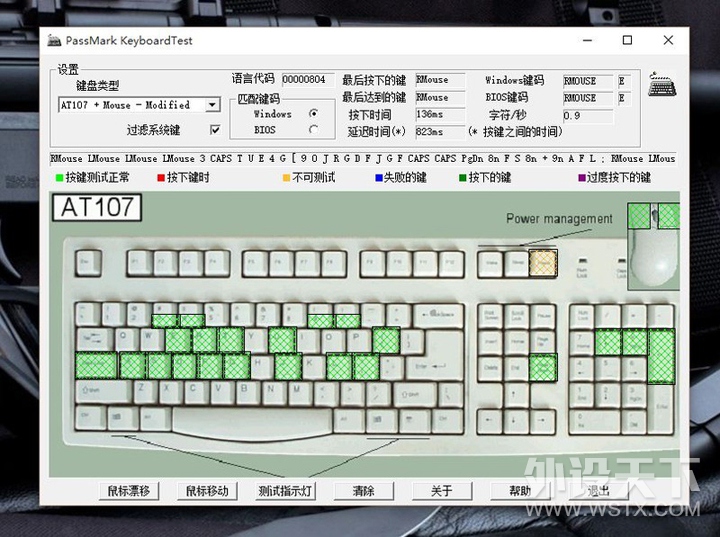720x537 pixels.
Task: Click the green 按键测试正常 legend swatch
Action: pos(59,178)
